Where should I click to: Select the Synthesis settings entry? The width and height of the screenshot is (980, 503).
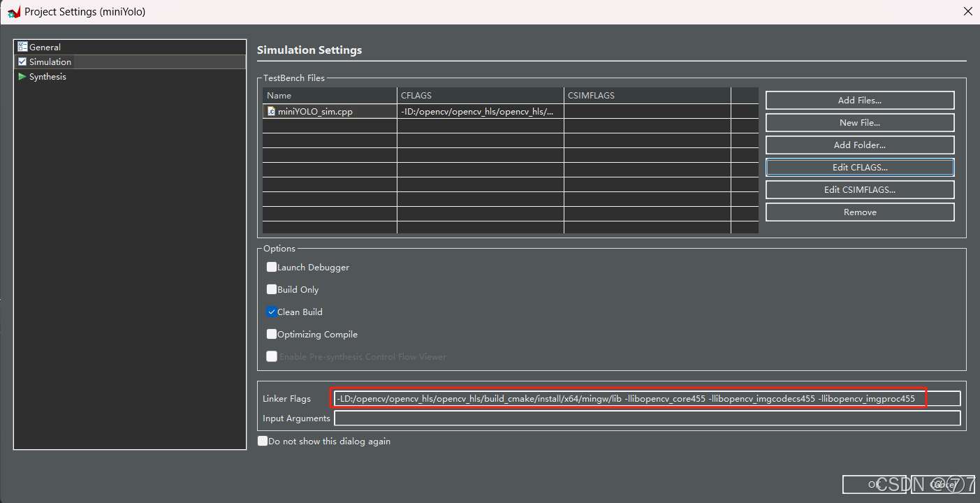tap(49, 76)
